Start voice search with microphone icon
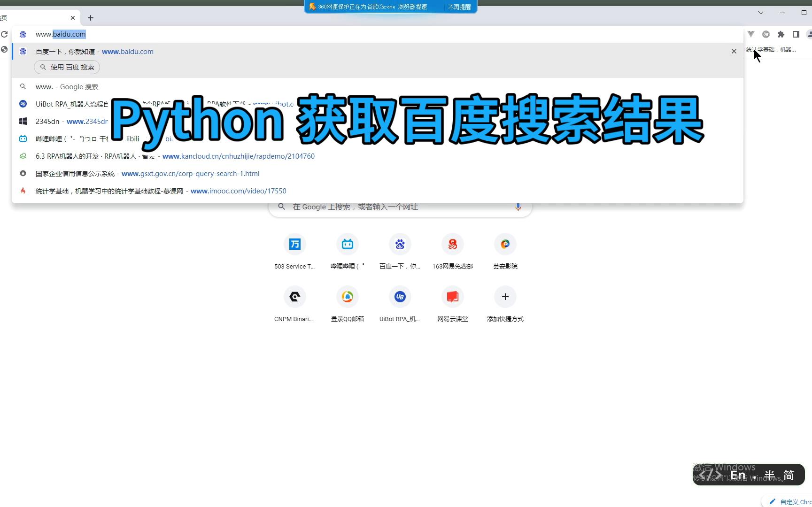The height and width of the screenshot is (507, 812). point(518,207)
